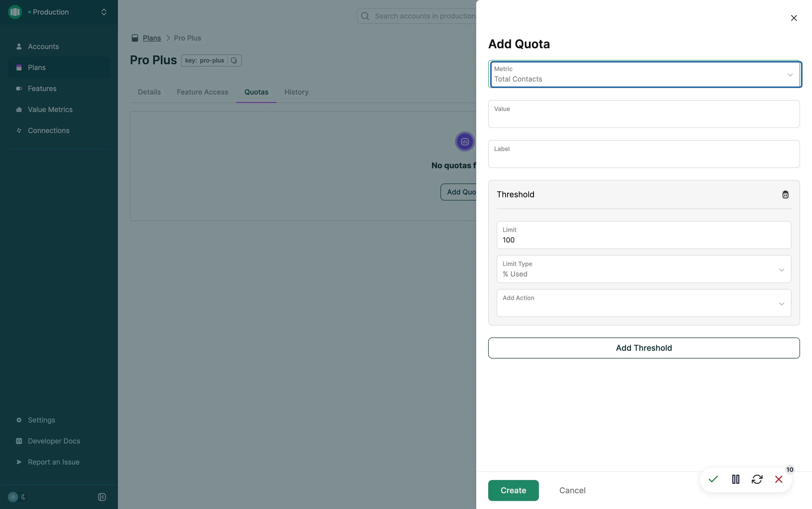Click the refresh arrows icon in floating toolbar

[757, 479]
